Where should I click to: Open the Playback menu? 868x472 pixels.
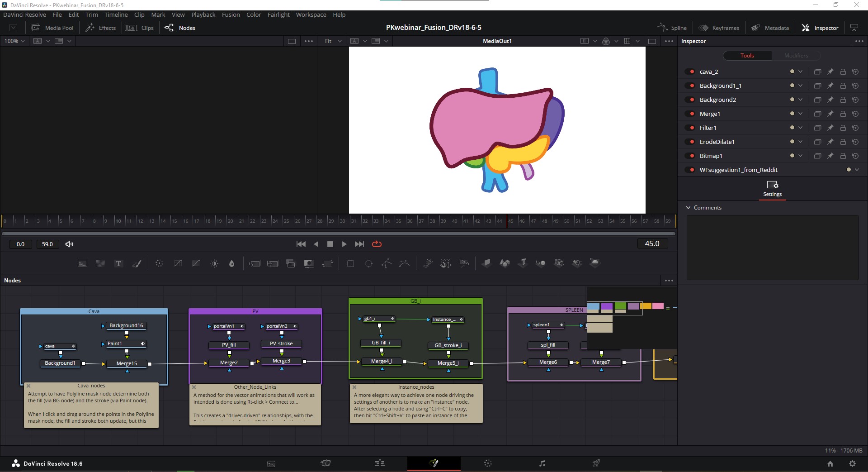(203, 14)
